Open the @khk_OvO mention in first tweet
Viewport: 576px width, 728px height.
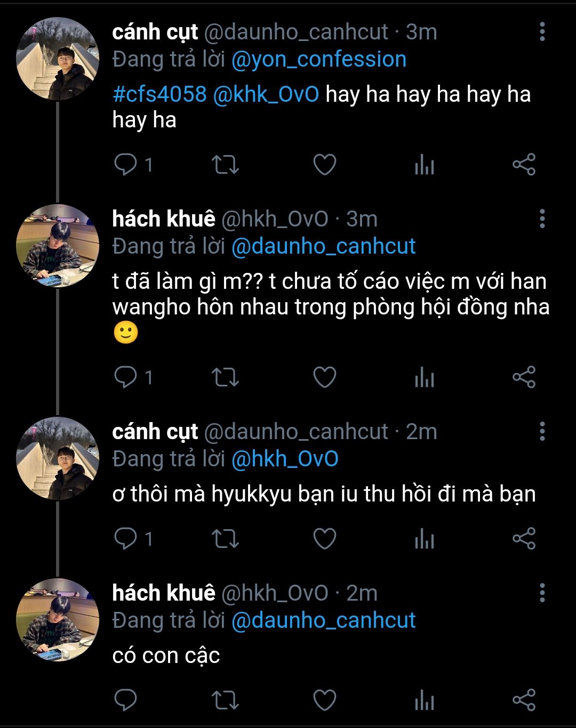tap(266, 94)
